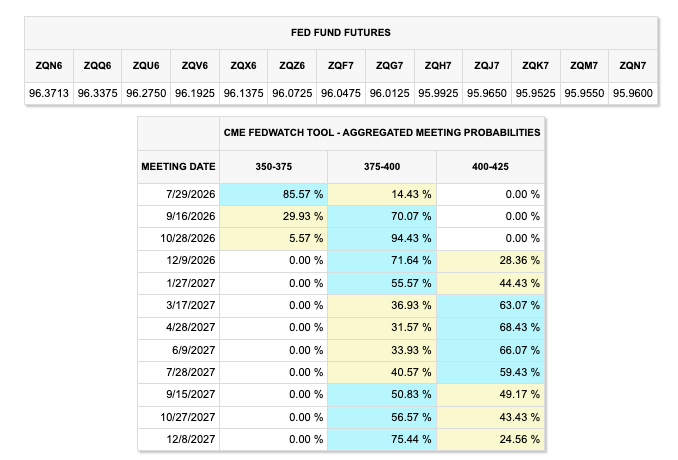The width and height of the screenshot is (678, 460).
Task: Click the 350-375 rate range header
Action: click(274, 167)
